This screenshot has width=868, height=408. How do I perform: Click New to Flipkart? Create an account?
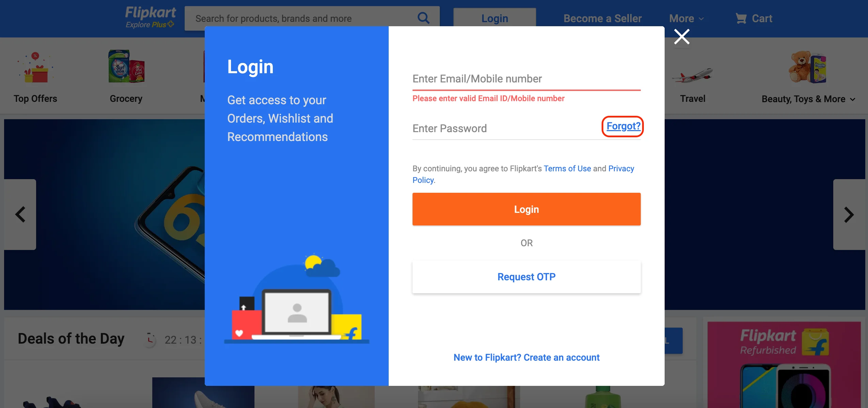(526, 358)
